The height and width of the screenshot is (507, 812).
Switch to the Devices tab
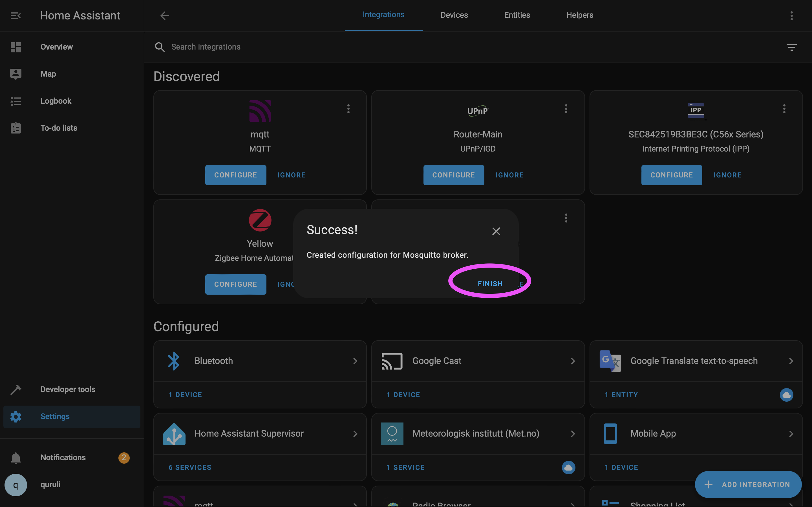(x=454, y=15)
